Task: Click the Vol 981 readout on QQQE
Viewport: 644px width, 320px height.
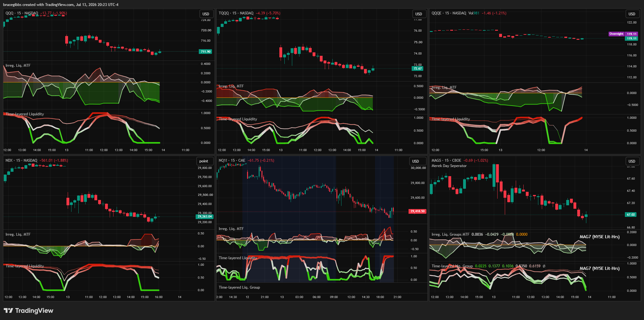Action: point(474,13)
